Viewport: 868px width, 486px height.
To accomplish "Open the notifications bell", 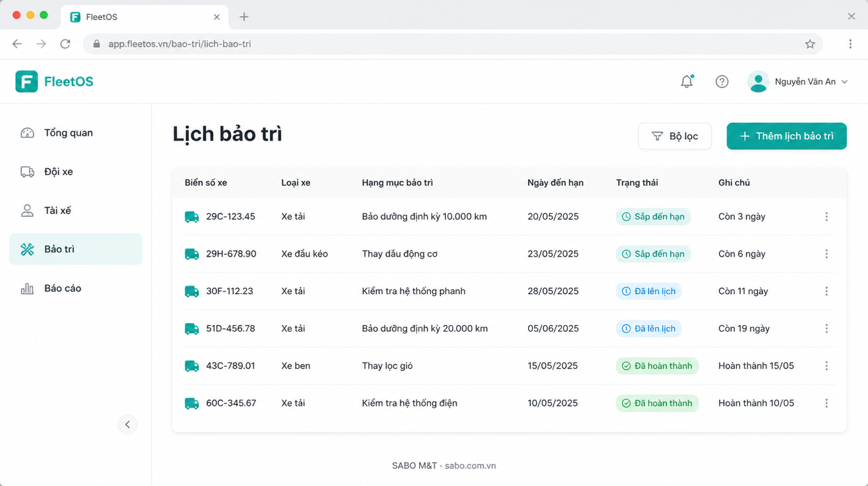I will tap(687, 81).
